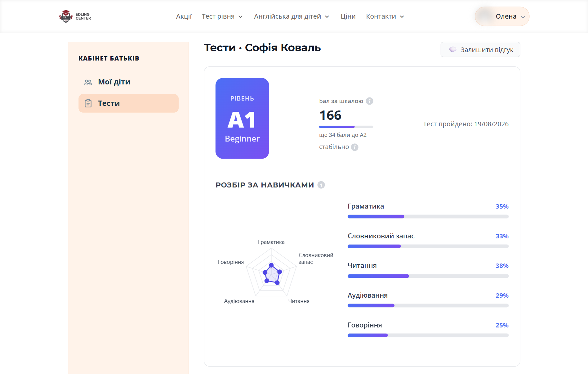Click the Edling Center logo
Image resolution: width=588 pixels, height=374 pixels.
(75, 16)
